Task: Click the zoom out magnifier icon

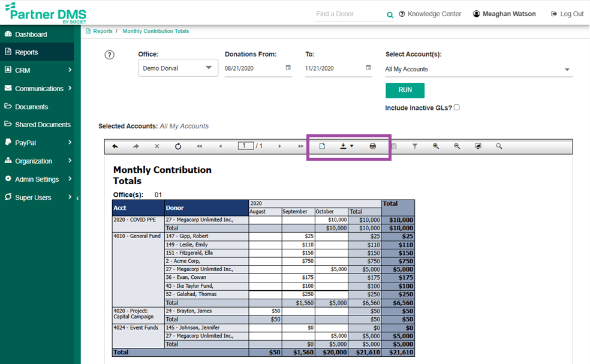Action: tap(457, 146)
